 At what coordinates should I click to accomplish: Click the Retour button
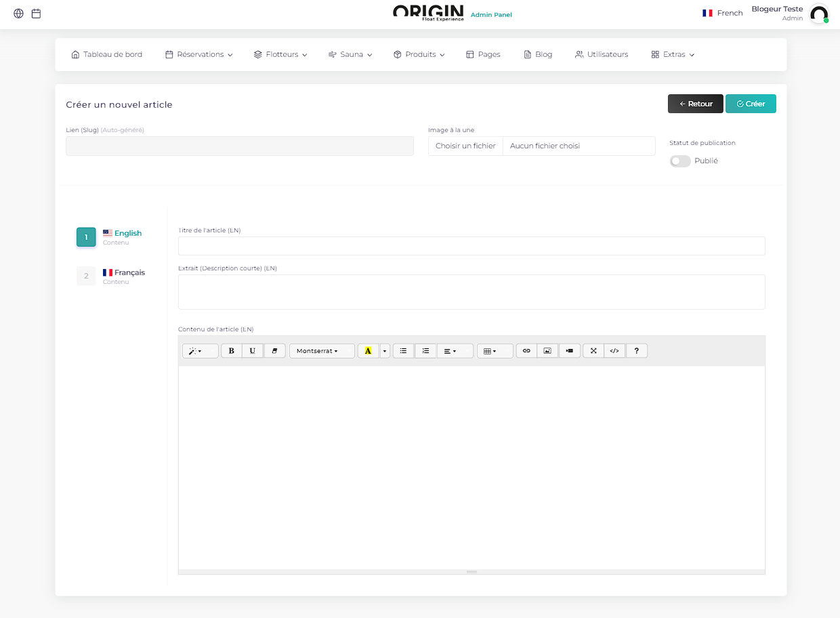(696, 104)
